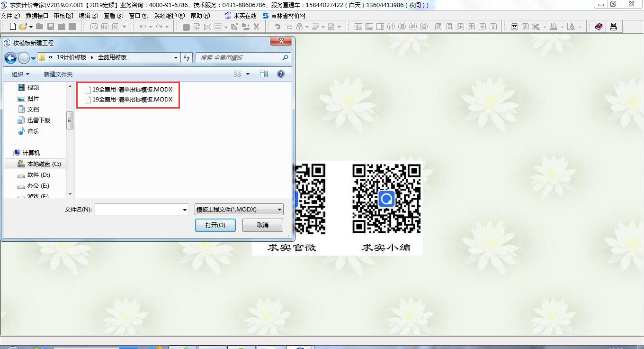The height and width of the screenshot is (349, 644).
Task: Create a new project file from toolbar
Action: click(x=13, y=27)
